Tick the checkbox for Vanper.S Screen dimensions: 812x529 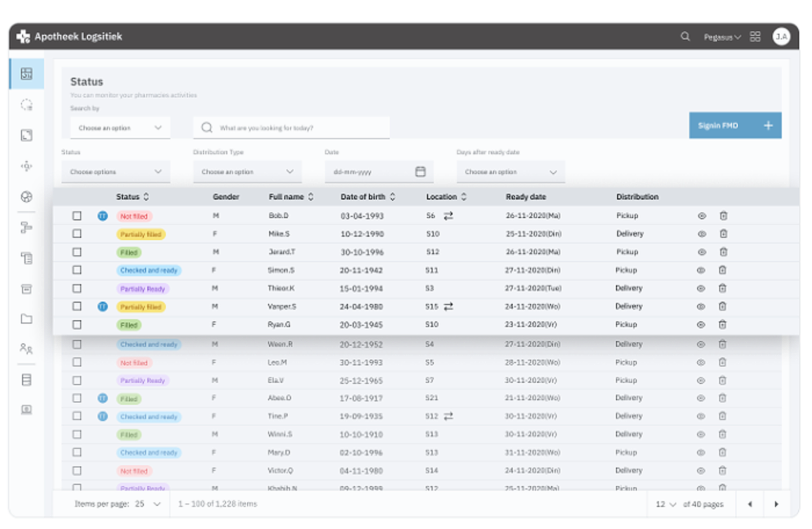click(77, 306)
